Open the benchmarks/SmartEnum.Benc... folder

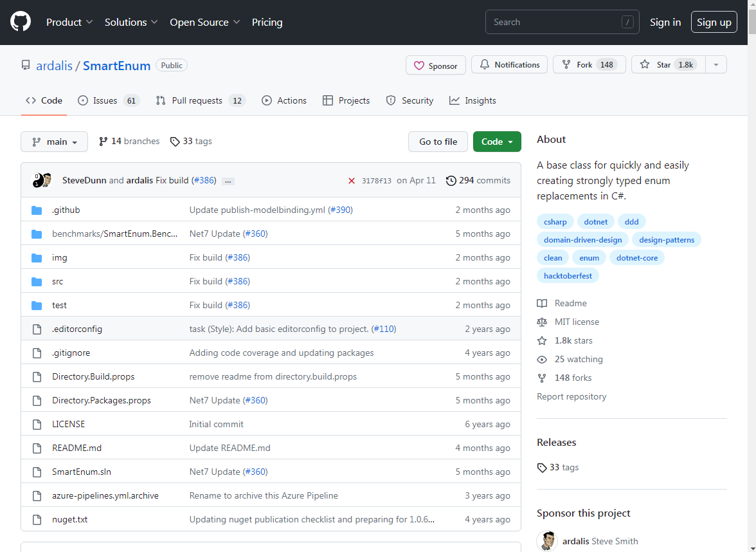pyautogui.click(x=114, y=234)
